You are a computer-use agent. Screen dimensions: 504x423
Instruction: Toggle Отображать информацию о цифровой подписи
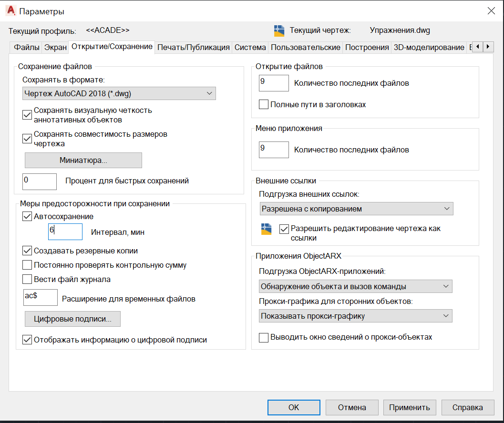(x=27, y=340)
